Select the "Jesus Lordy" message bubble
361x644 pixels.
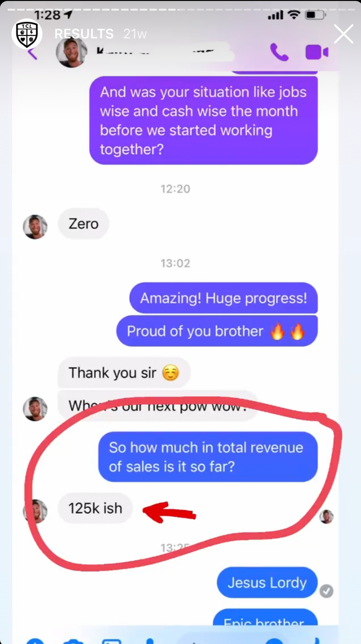click(267, 582)
